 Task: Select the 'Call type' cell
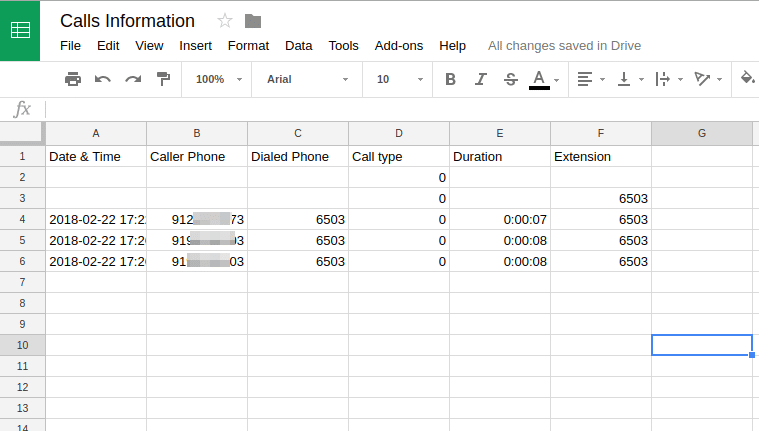[399, 156]
